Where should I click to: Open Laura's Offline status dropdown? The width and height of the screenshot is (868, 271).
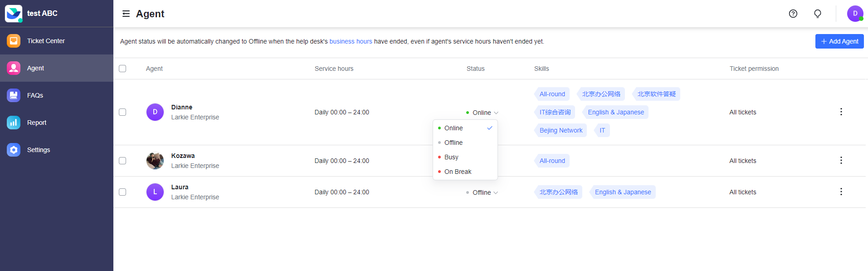[x=483, y=192]
